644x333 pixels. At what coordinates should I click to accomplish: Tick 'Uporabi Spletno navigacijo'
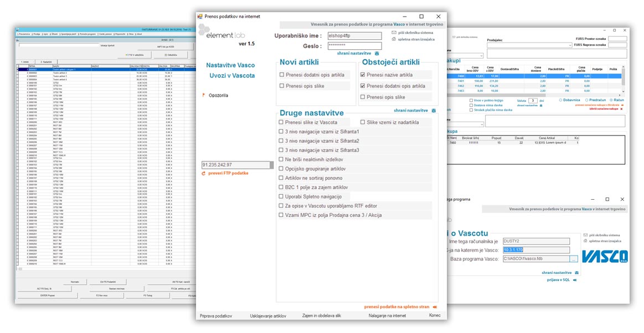tap(281, 196)
